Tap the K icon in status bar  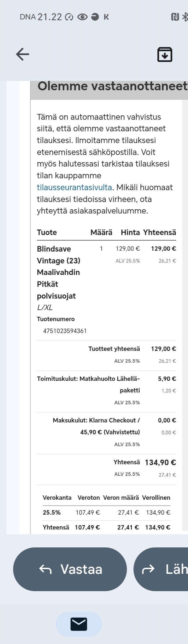click(x=106, y=17)
